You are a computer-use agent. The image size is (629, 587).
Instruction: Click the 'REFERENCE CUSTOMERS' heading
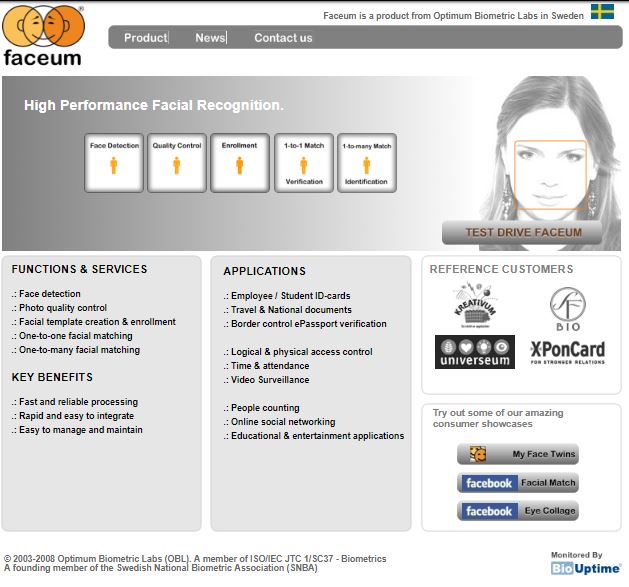501,269
